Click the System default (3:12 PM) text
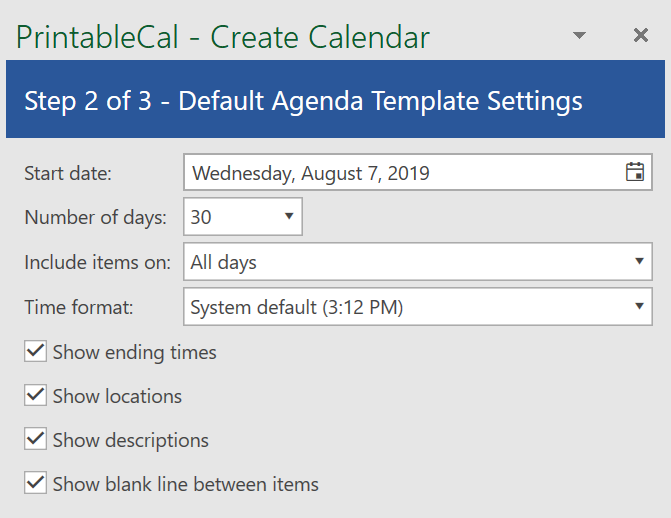671x518 pixels. click(x=297, y=307)
